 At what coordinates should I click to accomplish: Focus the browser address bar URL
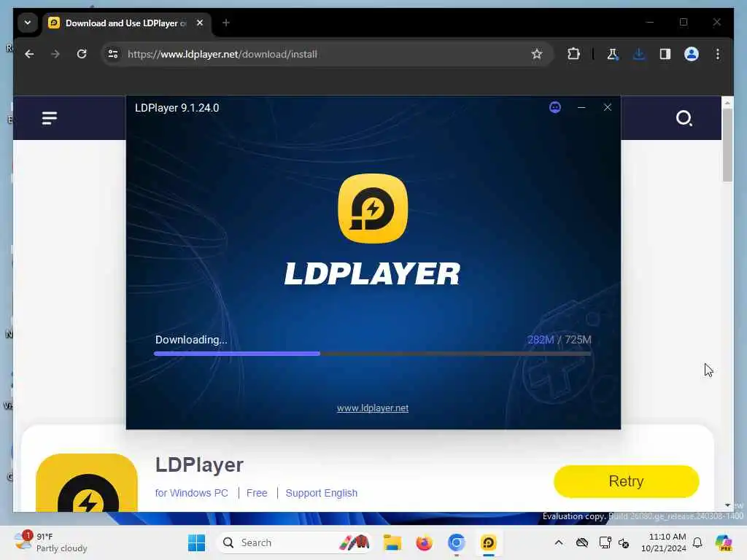click(x=222, y=54)
